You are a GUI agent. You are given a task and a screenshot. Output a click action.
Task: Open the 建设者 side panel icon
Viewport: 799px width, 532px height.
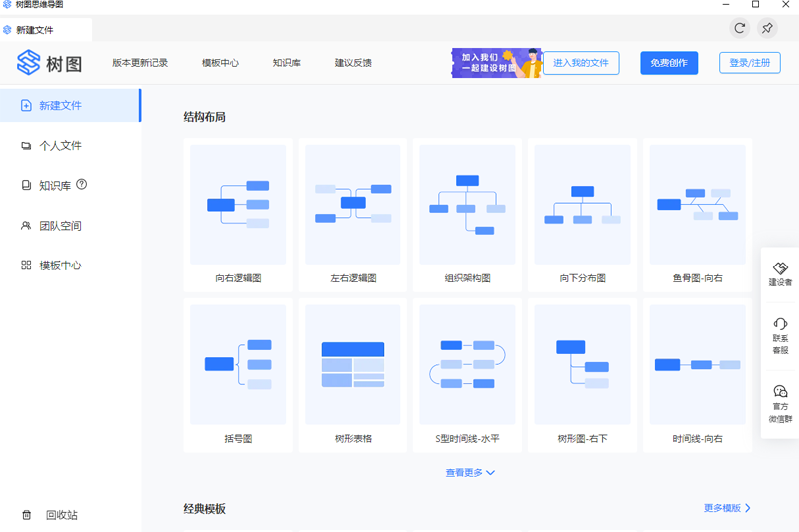point(780,269)
